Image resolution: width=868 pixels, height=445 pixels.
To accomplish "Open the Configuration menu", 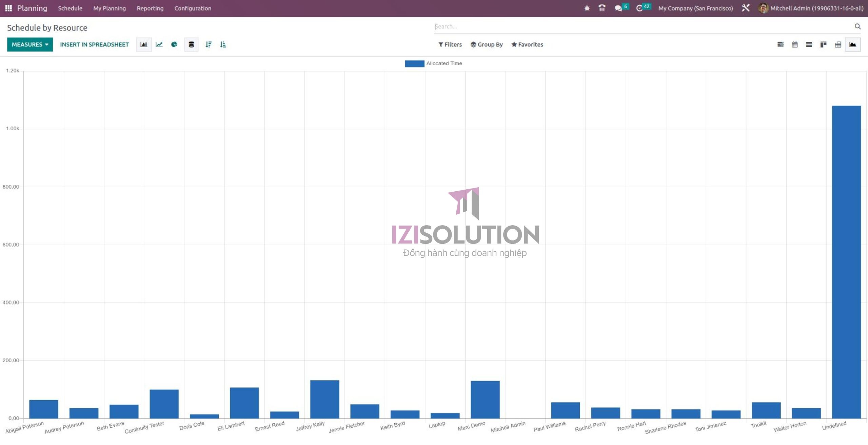I will tap(193, 8).
